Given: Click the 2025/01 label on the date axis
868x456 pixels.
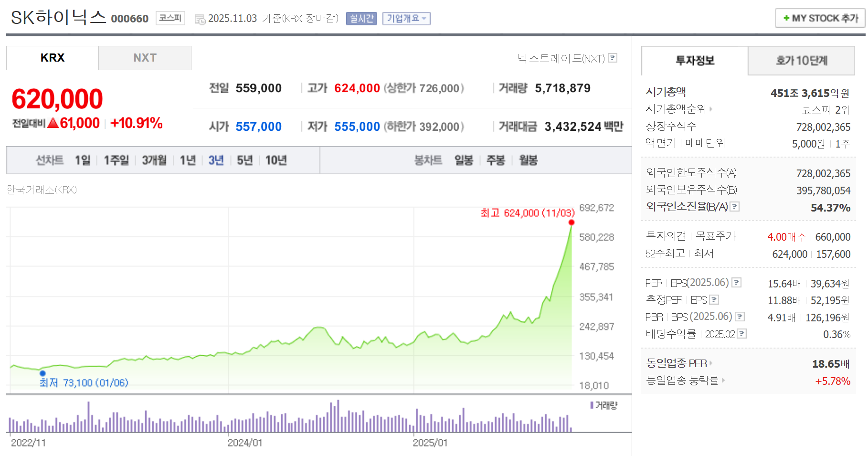Looking at the screenshot, I should (430, 443).
